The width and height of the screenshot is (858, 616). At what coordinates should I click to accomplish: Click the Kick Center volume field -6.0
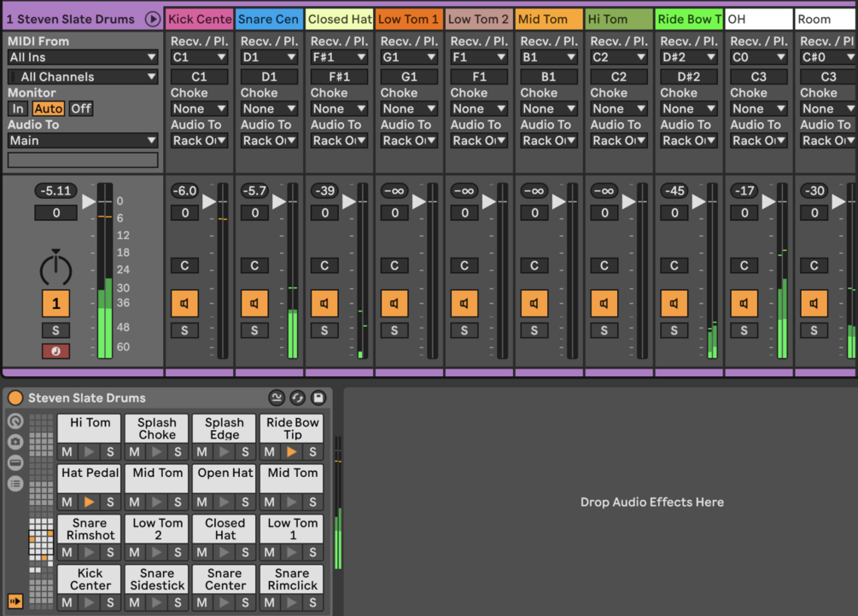coord(184,191)
